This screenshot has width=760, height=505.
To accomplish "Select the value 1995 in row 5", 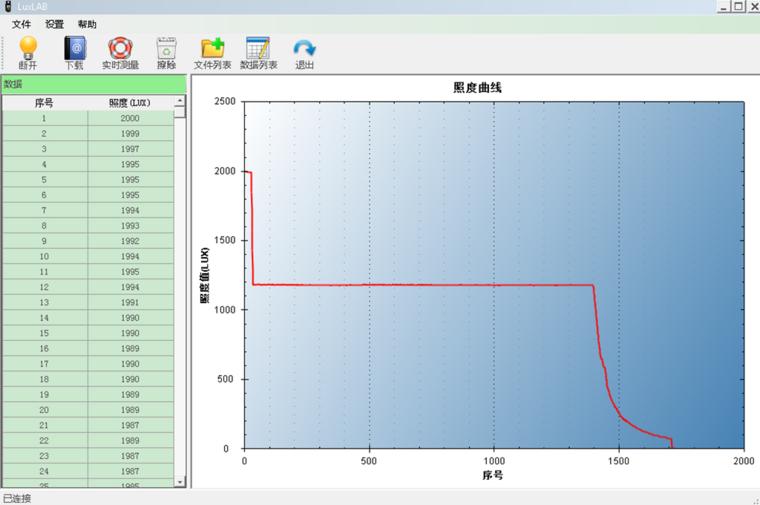I will [130, 180].
